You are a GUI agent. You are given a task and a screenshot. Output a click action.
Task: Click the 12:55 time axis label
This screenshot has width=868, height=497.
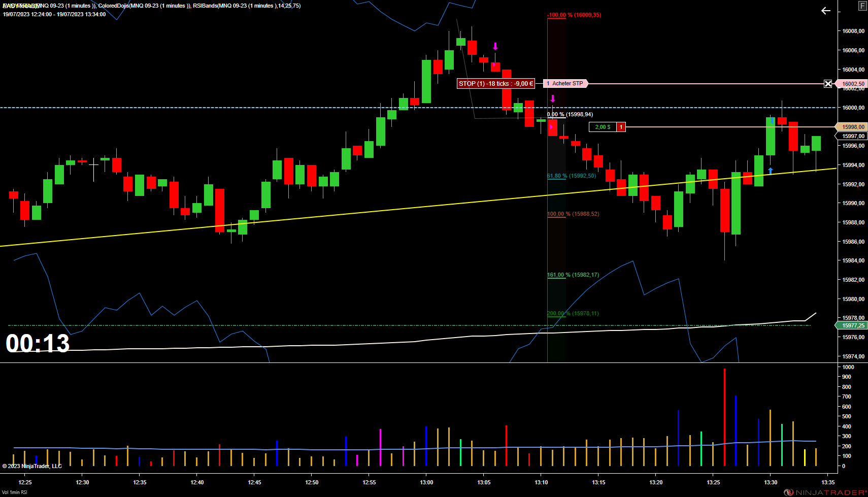pyautogui.click(x=369, y=482)
